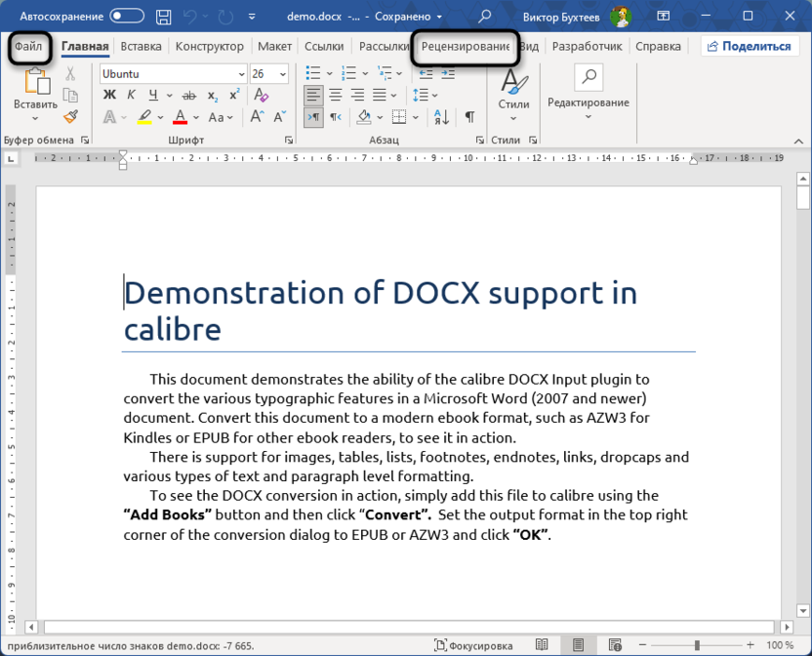Customize Quick Access Toolbar dropdown

(x=252, y=17)
